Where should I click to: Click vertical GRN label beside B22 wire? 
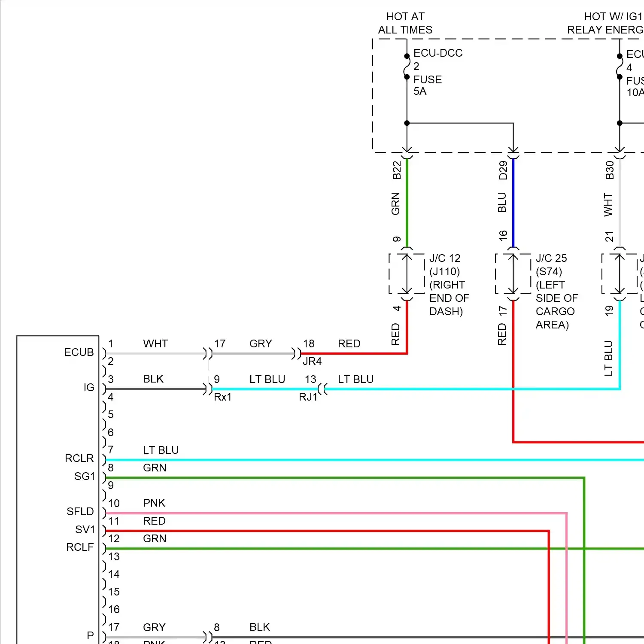[x=395, y=204]
